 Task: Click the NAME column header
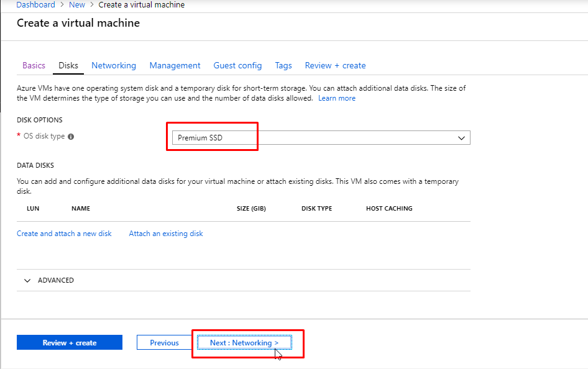click(x=81, y=209)
